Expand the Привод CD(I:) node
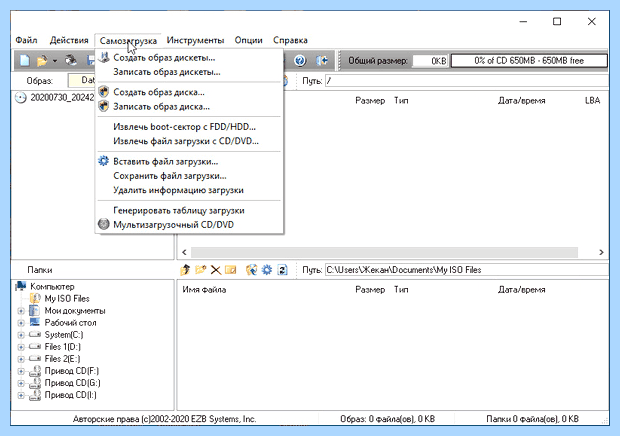This screenshot has width=620, height=436. [21, 395]
